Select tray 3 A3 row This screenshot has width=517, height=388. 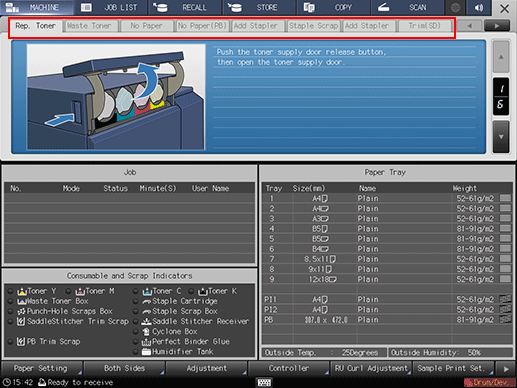pos(387,219)
